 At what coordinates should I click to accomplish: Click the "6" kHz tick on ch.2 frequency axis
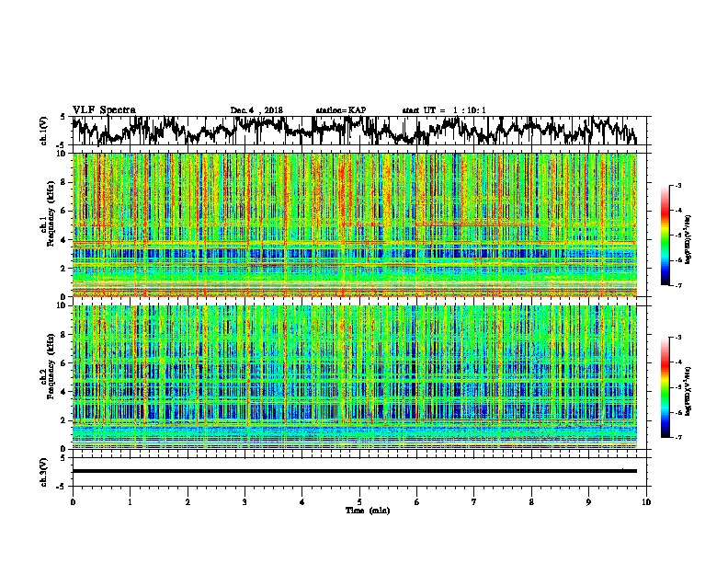click(x=63, y=363)
